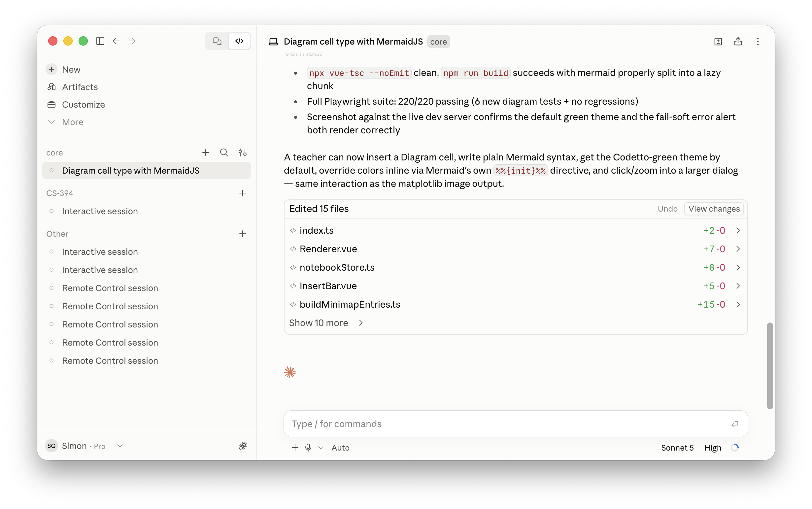Click the microphone voice input icon
812x509 pixels.
click(x=308, y=447)
